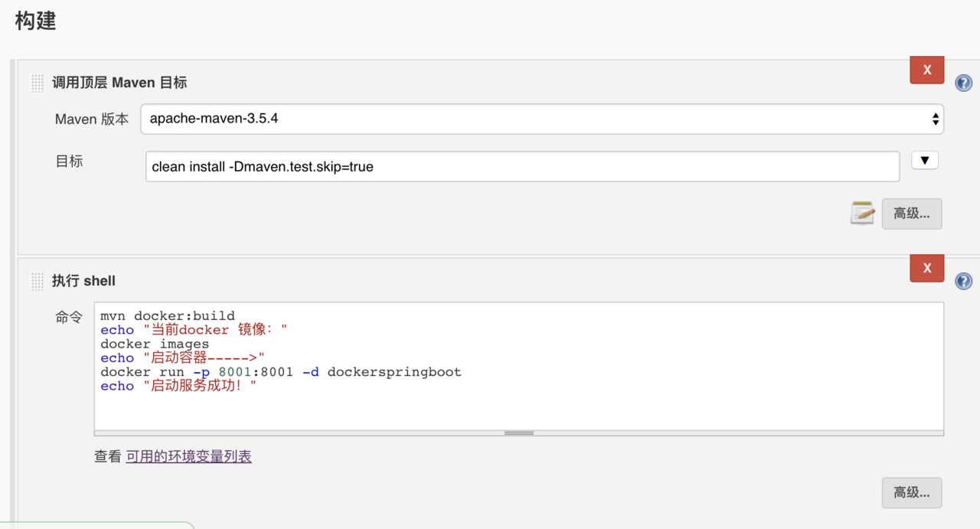The image size is (980, 529).
Task: Click the 调用顶层 Maven 目标 title
Action: (119, 83)
